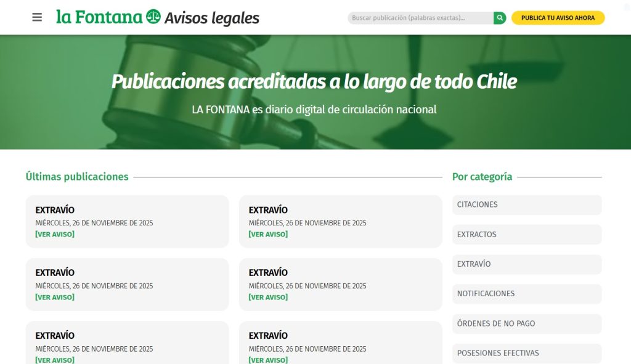Screen dimensions: 631x364
Task: Open the CITACIONES category
Action: click(x=527, y=204)
